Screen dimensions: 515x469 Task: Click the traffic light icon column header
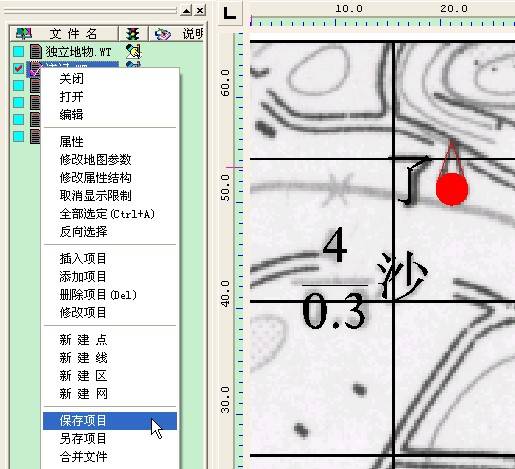click(x=133, y=33)
